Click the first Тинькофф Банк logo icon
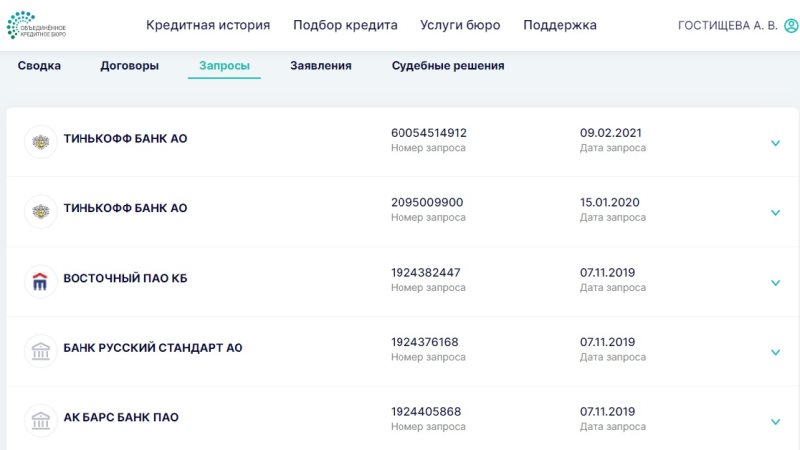 [41, 141]
